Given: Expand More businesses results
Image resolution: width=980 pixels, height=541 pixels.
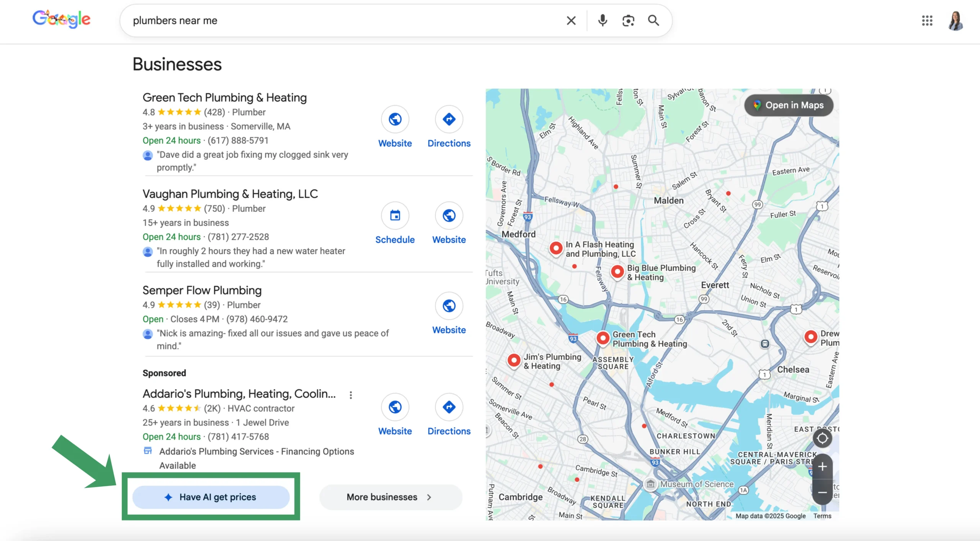Looking at the screenshot, I should pyautogui.click(x=390, y=497).
